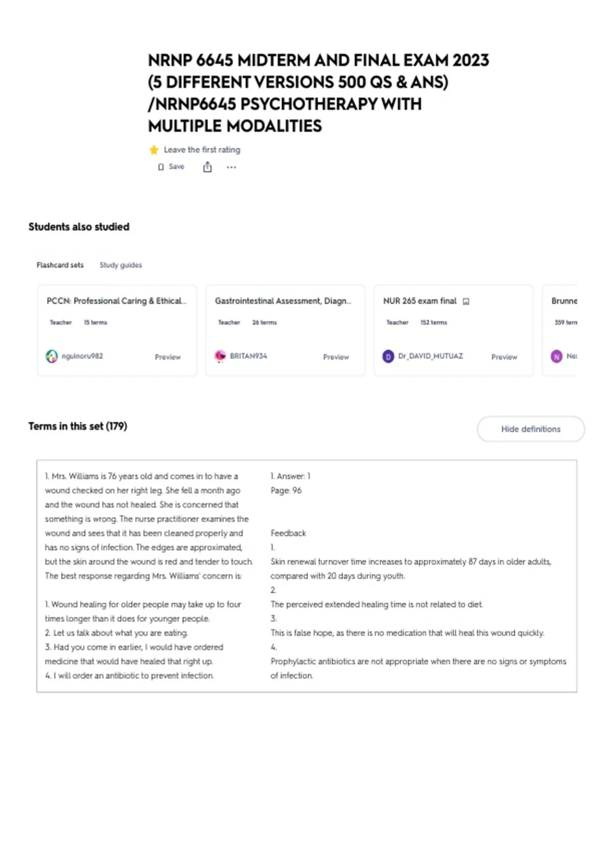Open the three-dot more options menu
This screenshot has width=613, height=868.
coord(231,167)
